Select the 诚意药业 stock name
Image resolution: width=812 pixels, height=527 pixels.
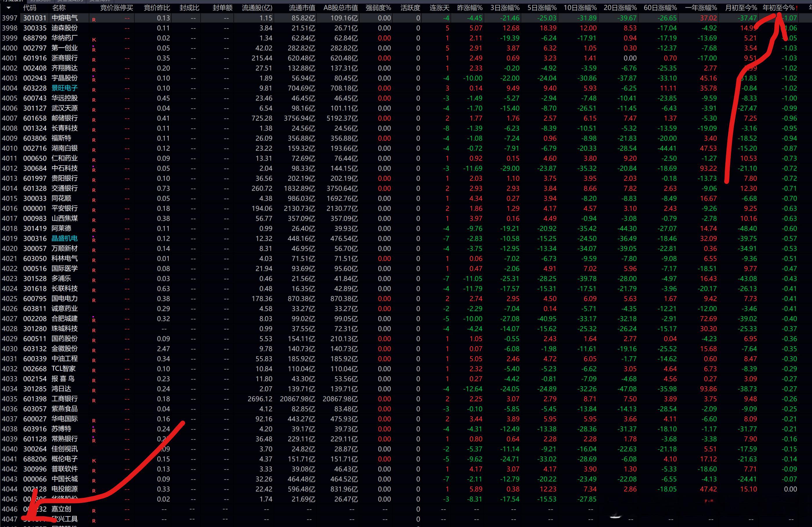[x=64, y=308]
